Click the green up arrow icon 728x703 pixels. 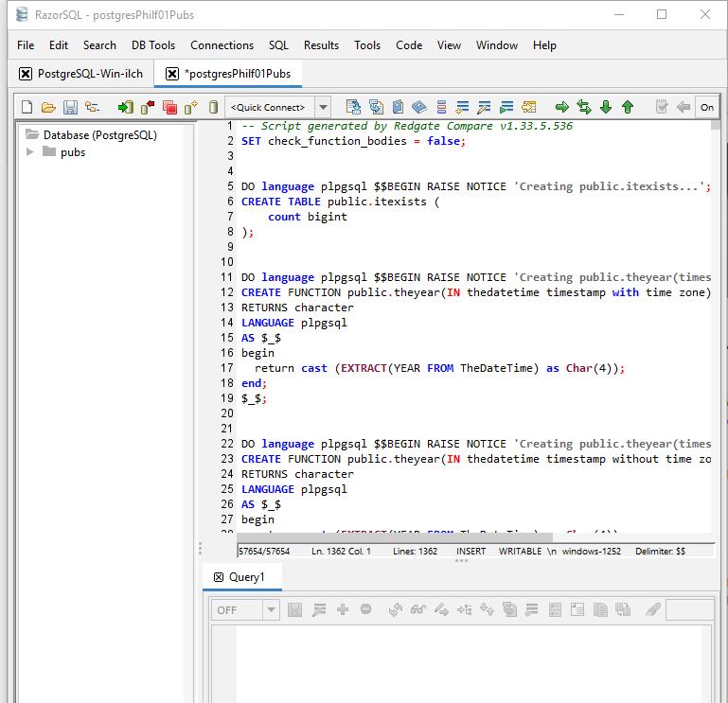click(x=628, y=107)
